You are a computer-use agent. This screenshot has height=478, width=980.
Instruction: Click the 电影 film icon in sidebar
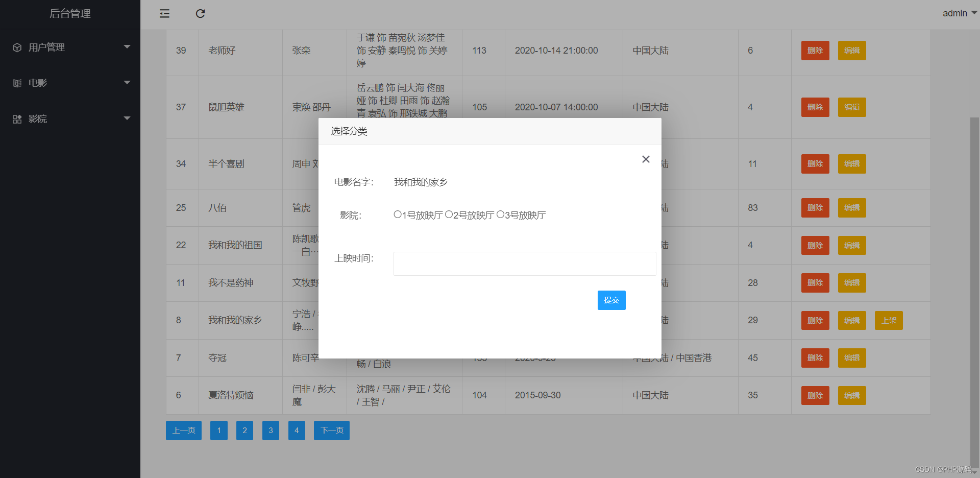(17, 83)
